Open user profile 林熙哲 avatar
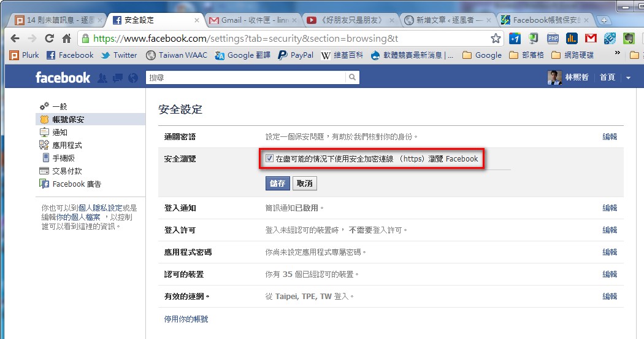This screenshot has height=339, width=644. click(554, 77)
